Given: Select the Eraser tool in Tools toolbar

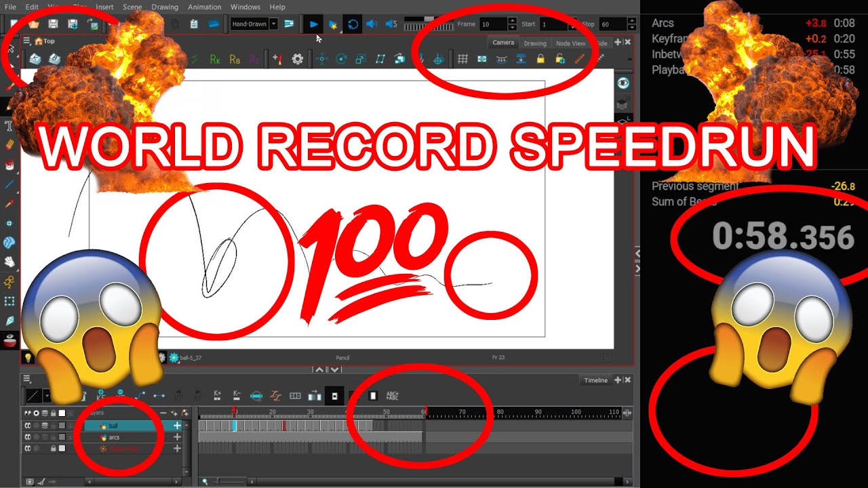Looking at the screenshot, I should [x=9, y=145].
